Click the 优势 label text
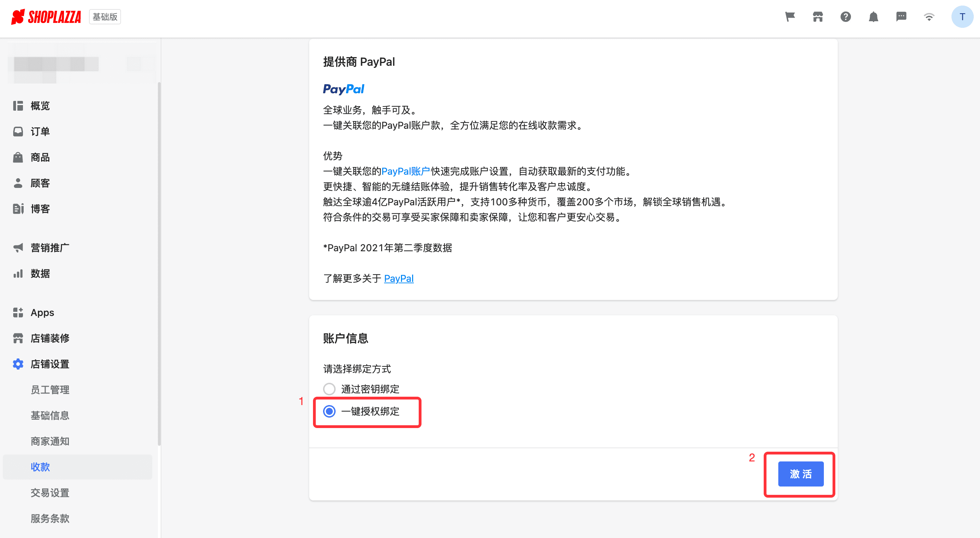The width and height of the screenshot is (980, 538). (x=332, y=156)
